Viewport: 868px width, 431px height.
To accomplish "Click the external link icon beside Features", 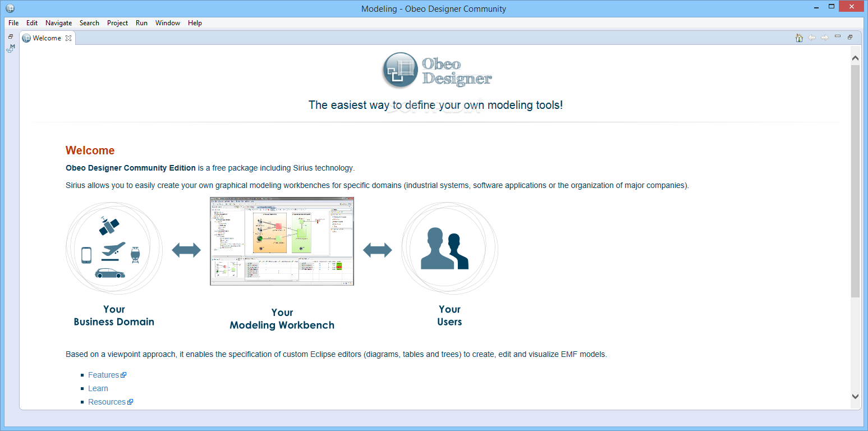I will (x=124, y=375).
